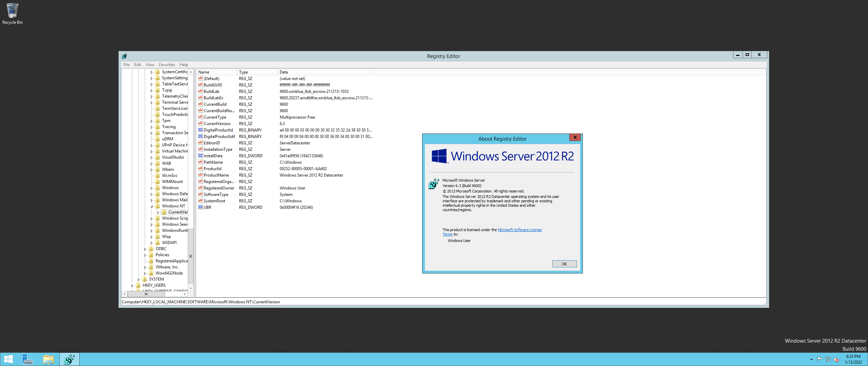The image size is (868, 366).
Task: Expand the SYSTEM hive
Action: pos(139,280)
